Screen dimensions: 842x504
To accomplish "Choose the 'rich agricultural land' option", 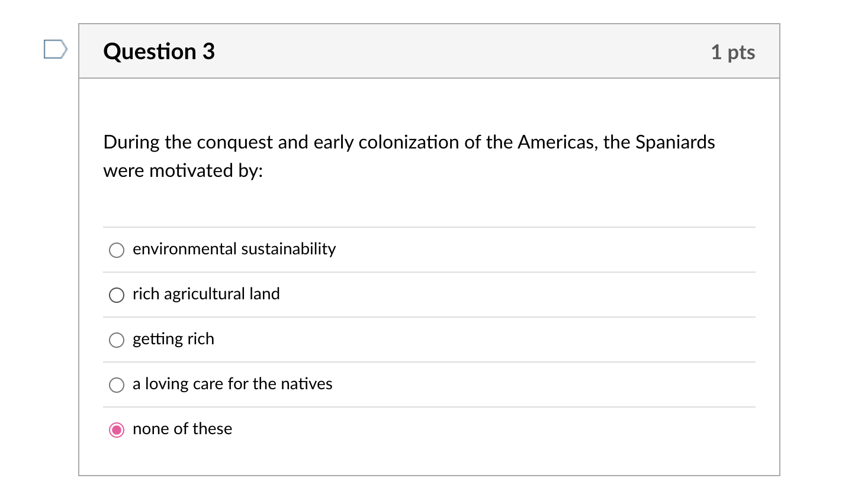I will click(x=117, y=295).
